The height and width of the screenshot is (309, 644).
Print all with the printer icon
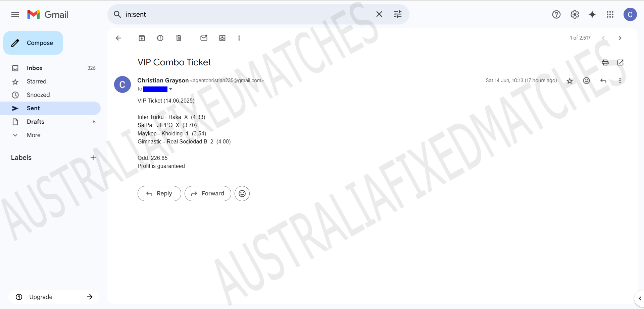click(605, 62)
